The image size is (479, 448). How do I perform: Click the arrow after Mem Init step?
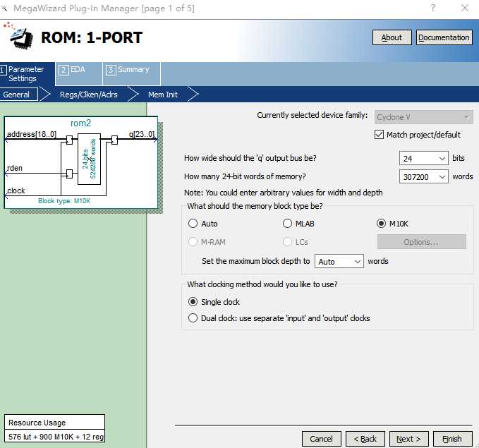193,94
